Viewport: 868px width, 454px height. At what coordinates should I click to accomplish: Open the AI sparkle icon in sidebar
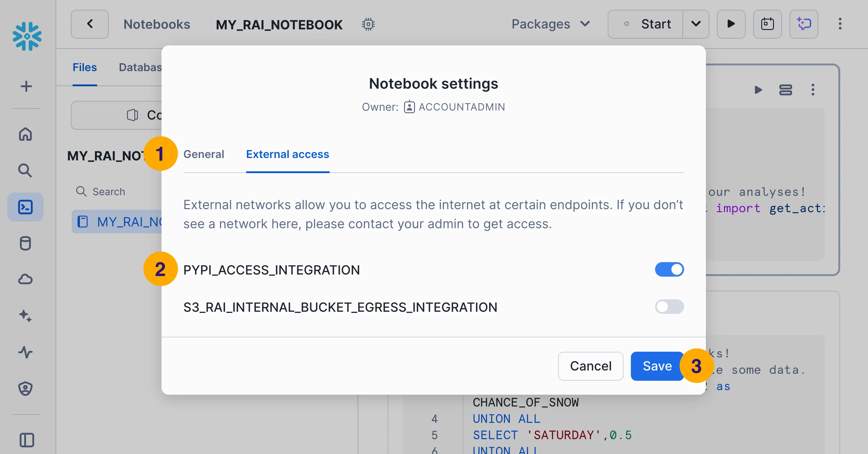click(26, 316)
